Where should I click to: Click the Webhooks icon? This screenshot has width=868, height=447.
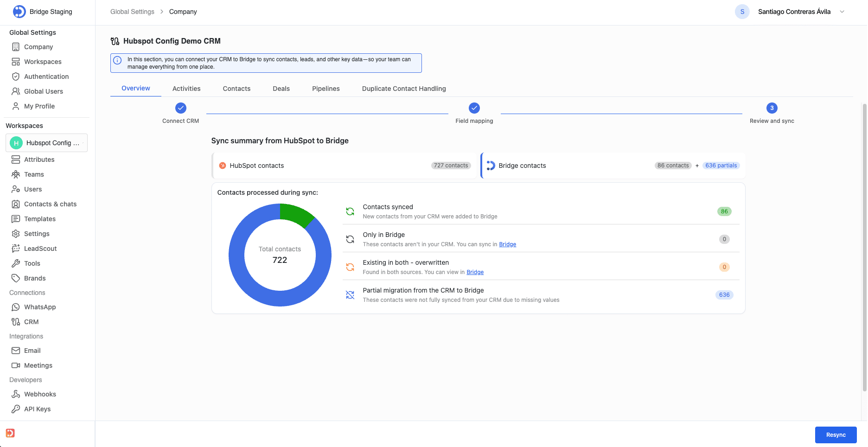[16, 394]
